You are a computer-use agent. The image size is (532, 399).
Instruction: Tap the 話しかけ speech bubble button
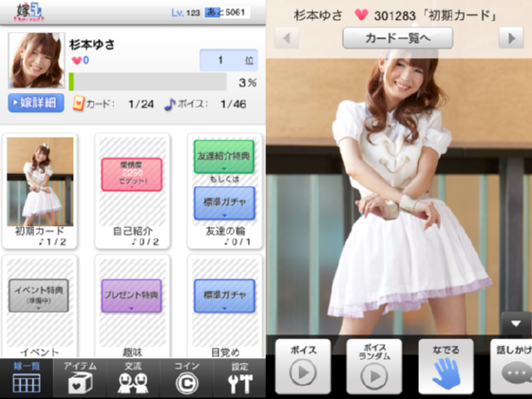click(x=511, y=366)
